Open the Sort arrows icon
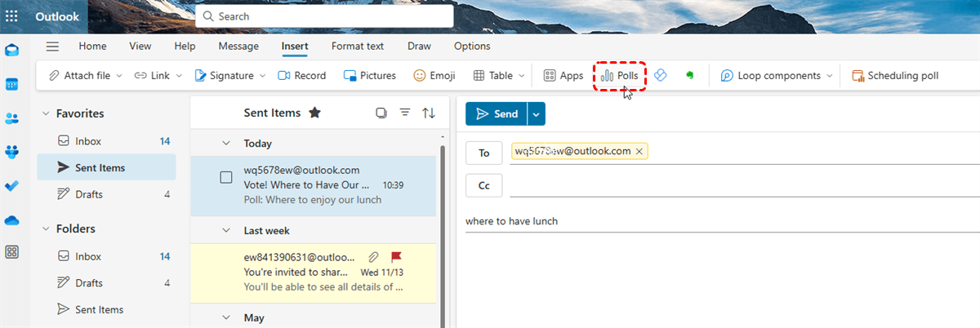The height and width of the screenshot is (328, 980). 429,113
